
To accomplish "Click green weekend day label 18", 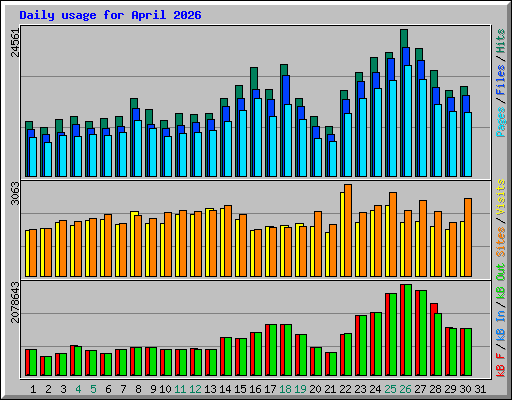I will [286, 389].
